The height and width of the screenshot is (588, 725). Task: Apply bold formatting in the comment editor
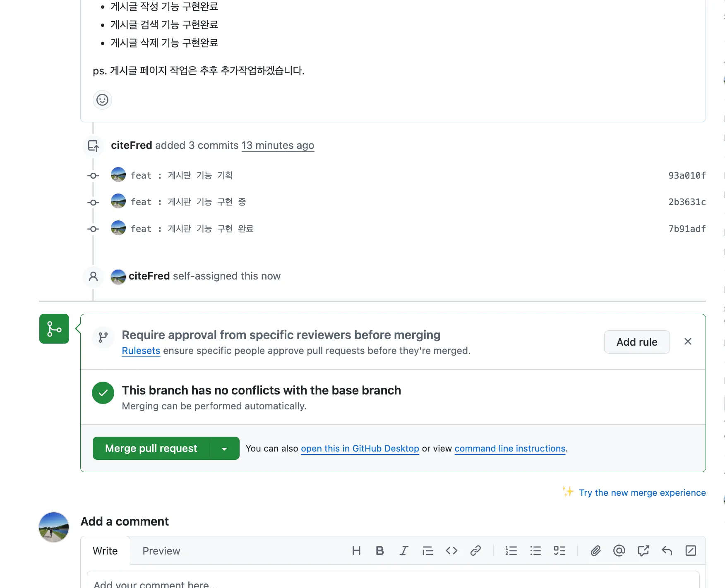[x=380, y=551]
